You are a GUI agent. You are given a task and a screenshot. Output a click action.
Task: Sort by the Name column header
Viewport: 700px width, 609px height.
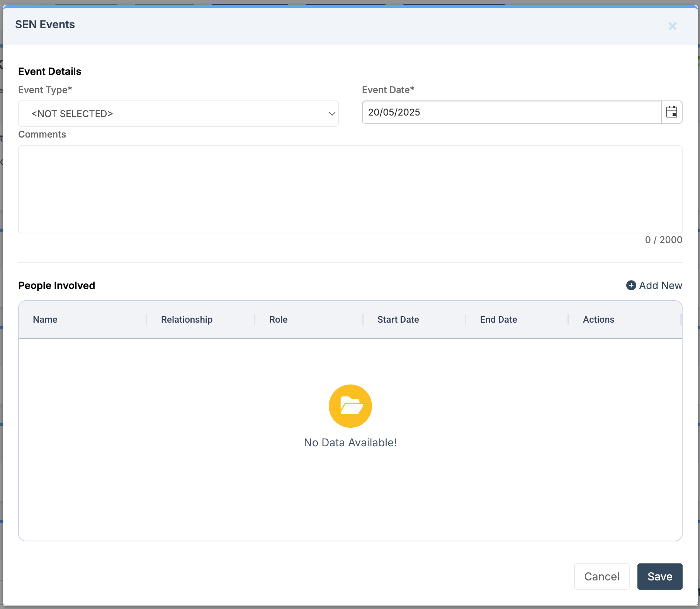pyautogui.click(x=45, y=320)
